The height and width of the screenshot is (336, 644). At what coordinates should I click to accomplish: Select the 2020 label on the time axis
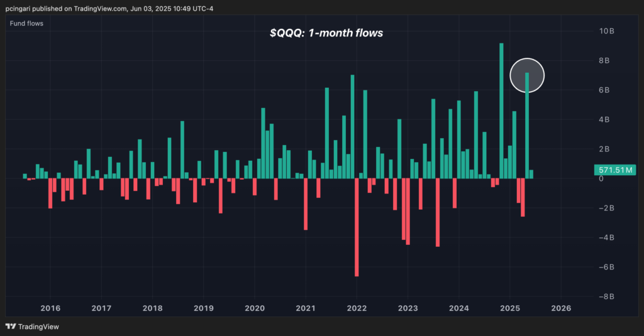point(255,308)
